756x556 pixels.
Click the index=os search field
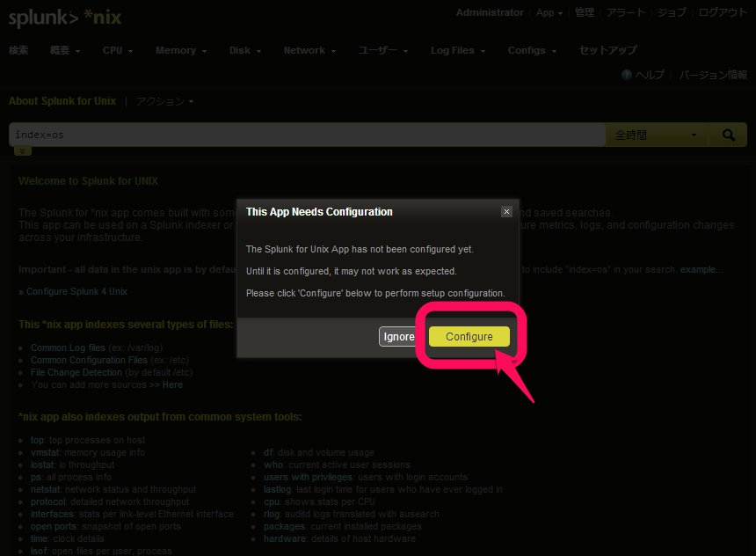307,135
